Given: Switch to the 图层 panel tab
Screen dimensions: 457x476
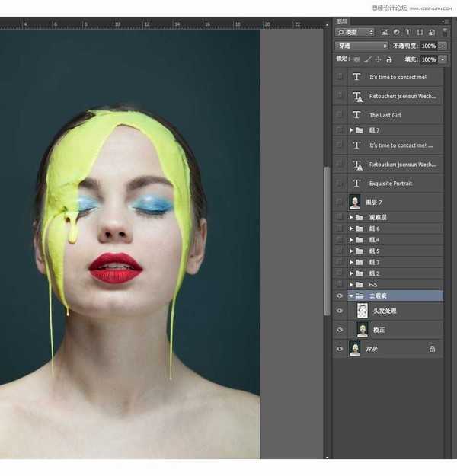Looking at the screenshot, I should point(343,22).
